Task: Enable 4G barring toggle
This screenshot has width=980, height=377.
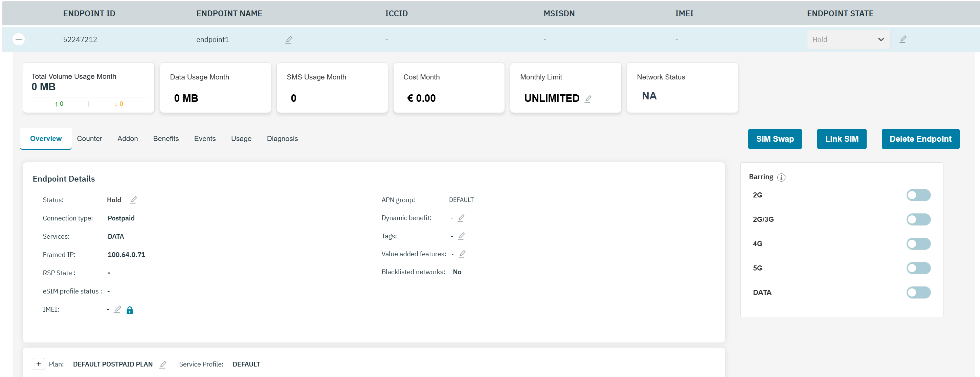Action: (918, 243)
